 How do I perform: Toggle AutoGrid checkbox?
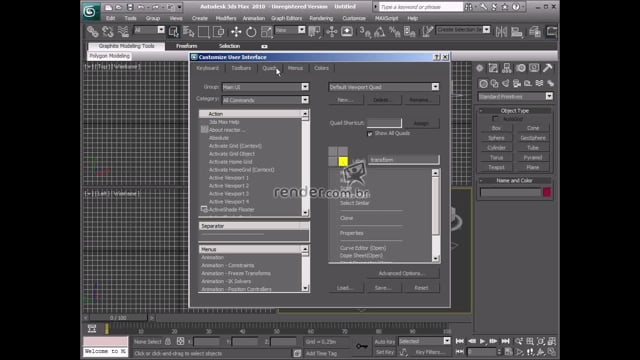(x=495, y=119)
